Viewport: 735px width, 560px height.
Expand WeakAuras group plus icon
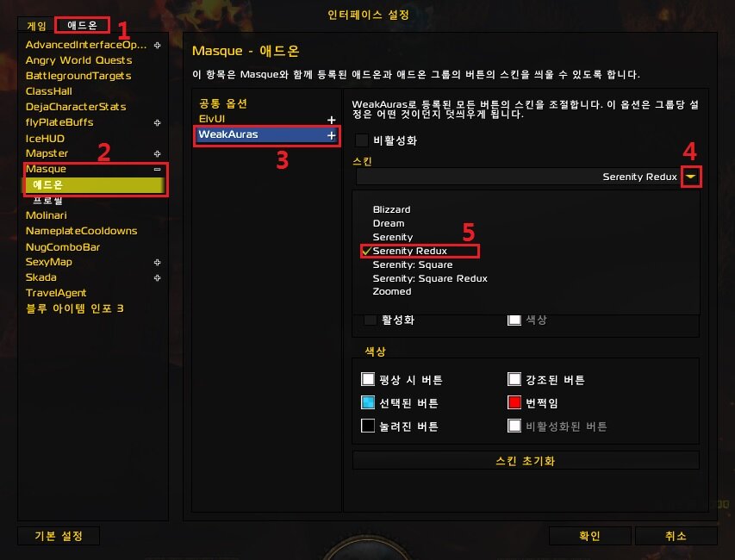pyautogui.click(x=332, y=135)
